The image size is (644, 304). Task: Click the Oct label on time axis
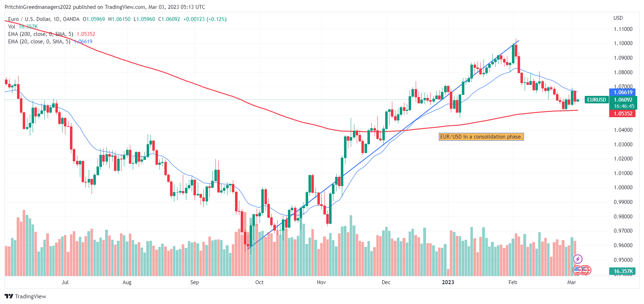point(260,282)
